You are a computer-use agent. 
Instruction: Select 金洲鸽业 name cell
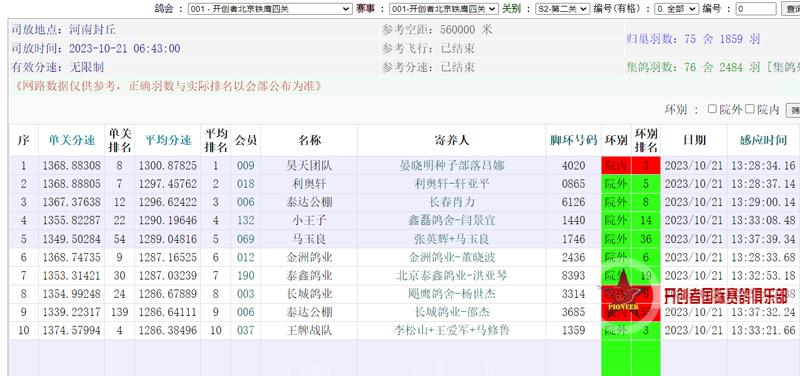(309, 257)
